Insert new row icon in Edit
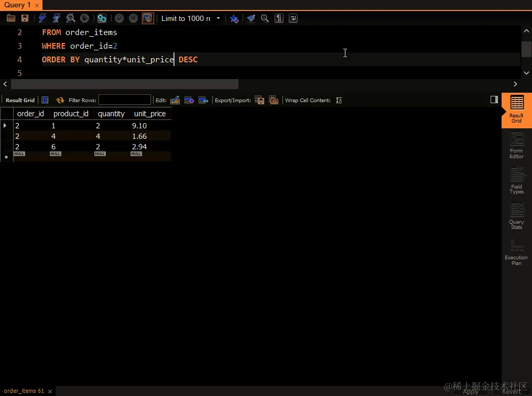532x396 pixels. [189, 100]
